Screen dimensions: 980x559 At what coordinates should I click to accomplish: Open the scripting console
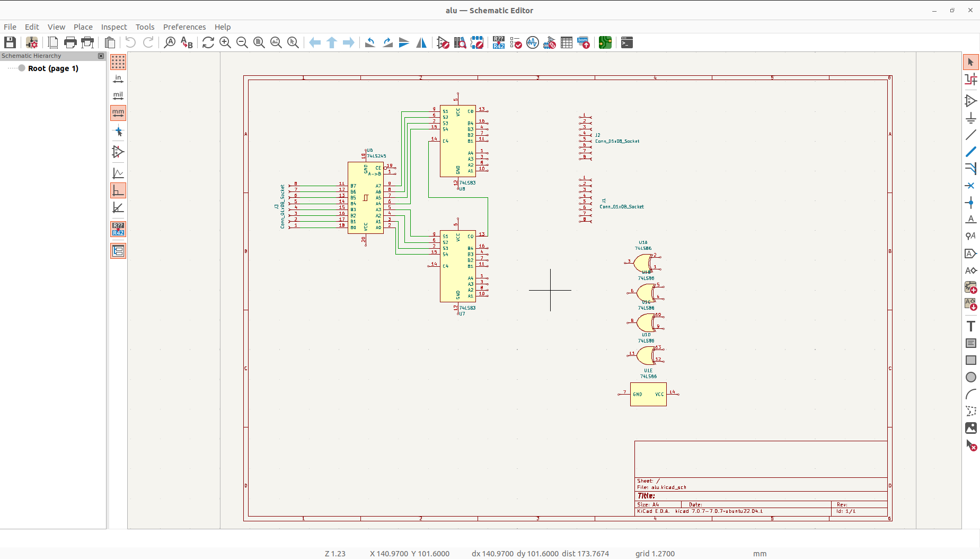click(627, 42)
